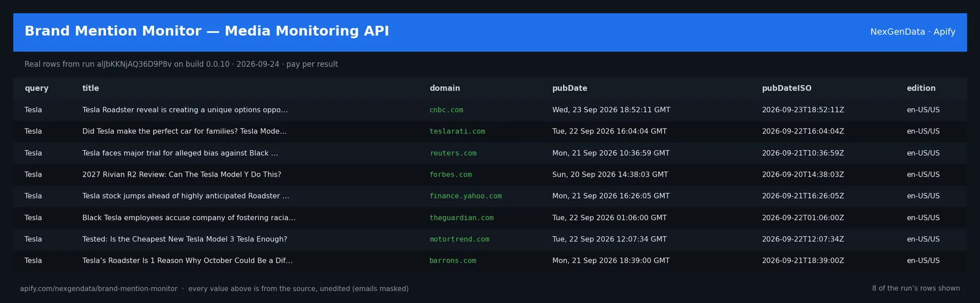
Task: Click the en-US/US edition in reuters.com row
Action: pyautogui.click(x=923, y=153)
